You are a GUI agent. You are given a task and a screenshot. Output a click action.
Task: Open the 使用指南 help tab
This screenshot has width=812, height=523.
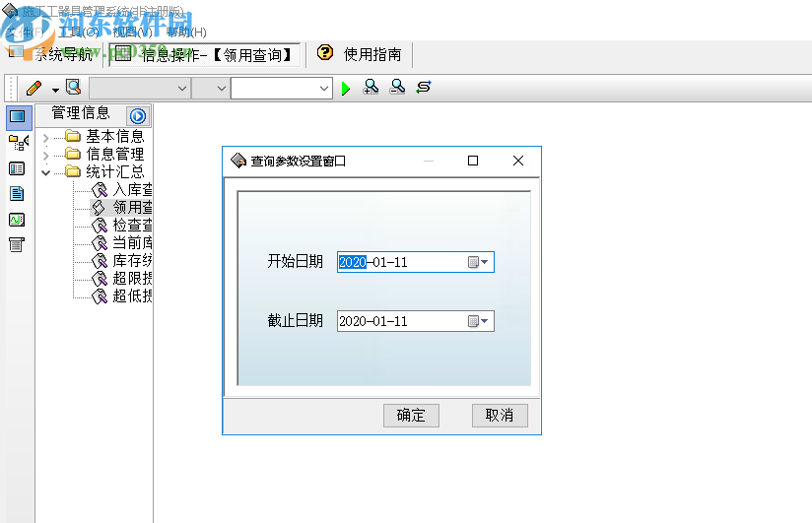click(x=372, y=54)
